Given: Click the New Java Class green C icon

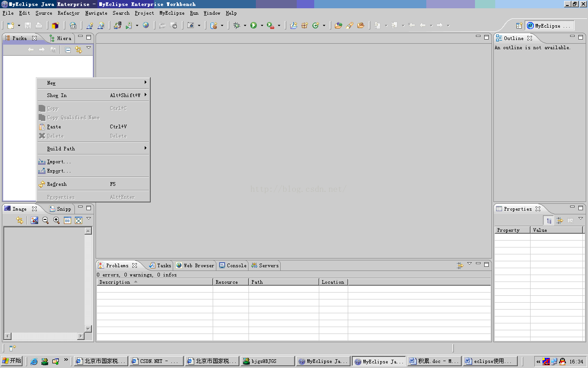Looking at the screenshot, I should tap(316, 26).
